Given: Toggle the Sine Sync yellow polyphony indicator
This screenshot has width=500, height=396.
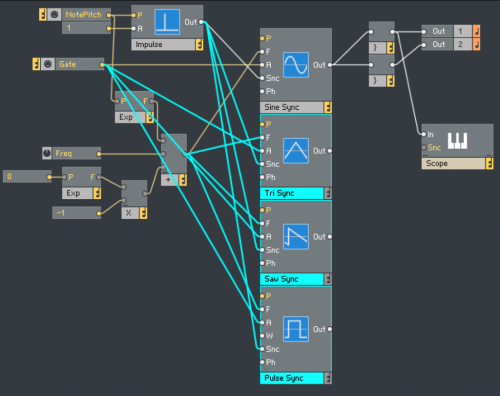Looking at the screenshot, I should pyautogui.click(x=328, y=107).
